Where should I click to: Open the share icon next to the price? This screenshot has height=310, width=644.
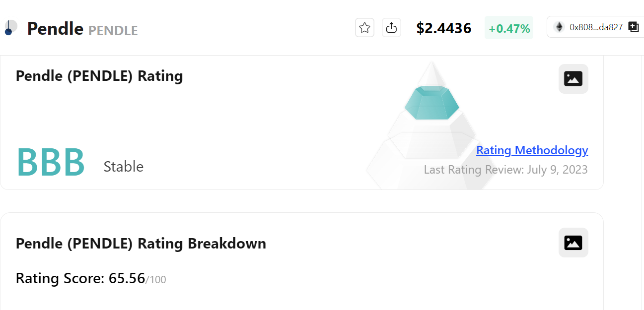[391, 28]
